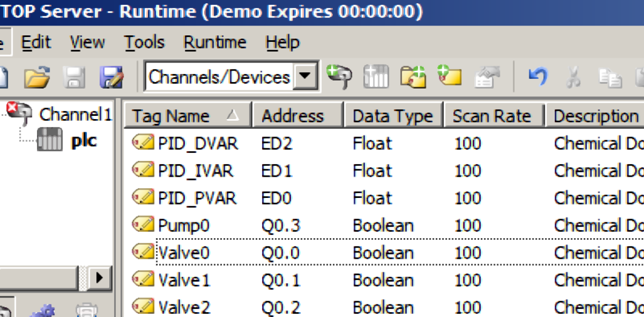Click the New Tag Group folder icon
This screenshot has height=317, width=644.
tap(413, 77)
